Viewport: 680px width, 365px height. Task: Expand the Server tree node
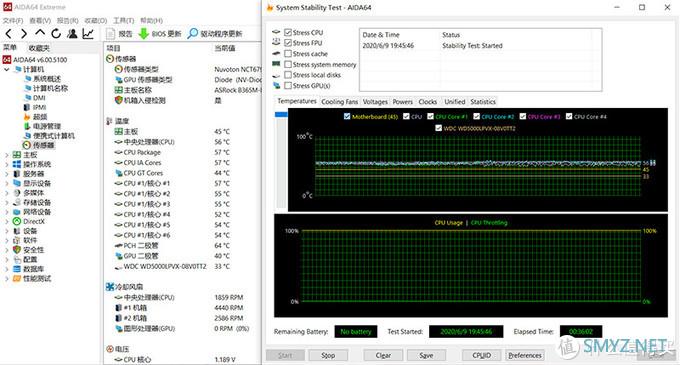7,174
